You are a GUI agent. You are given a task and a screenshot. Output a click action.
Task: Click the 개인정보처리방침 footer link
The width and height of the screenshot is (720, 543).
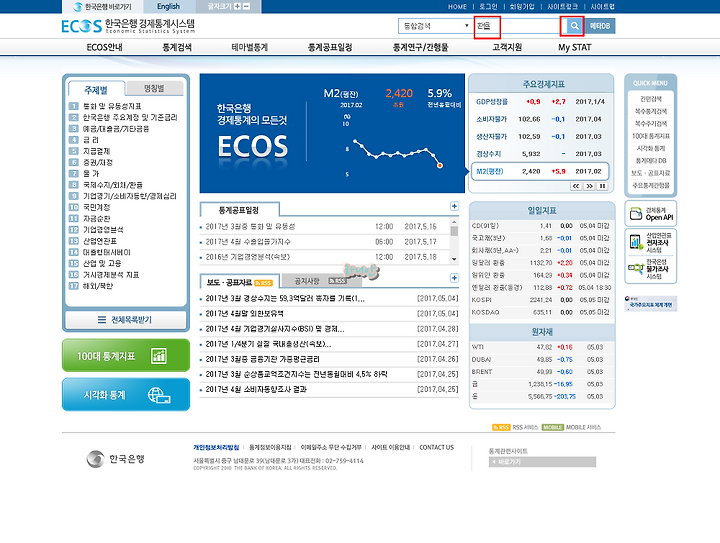(216, 447)
